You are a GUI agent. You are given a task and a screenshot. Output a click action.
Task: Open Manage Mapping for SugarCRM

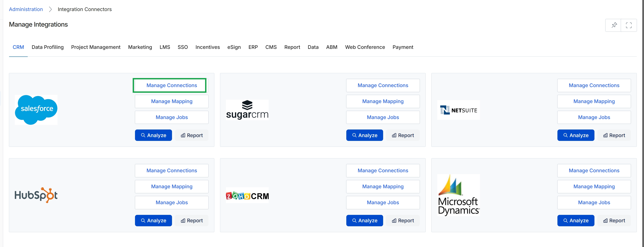(383, 101)
